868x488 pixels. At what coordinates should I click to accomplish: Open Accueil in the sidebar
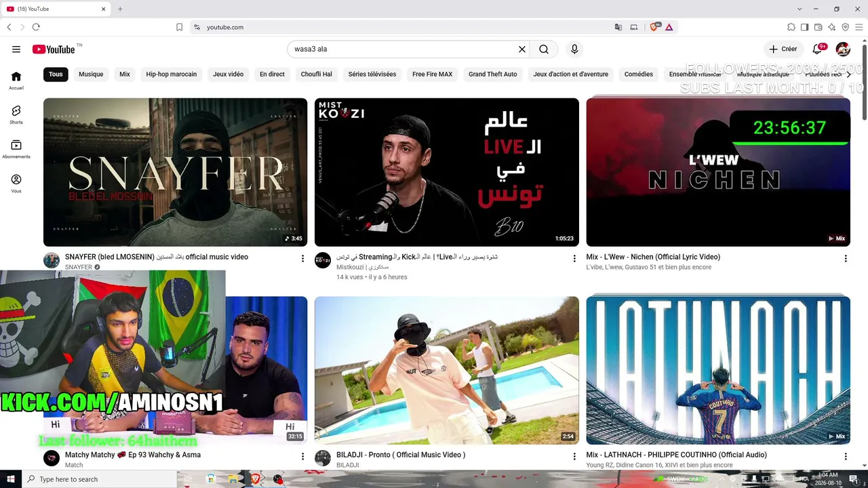click(16, 81)
